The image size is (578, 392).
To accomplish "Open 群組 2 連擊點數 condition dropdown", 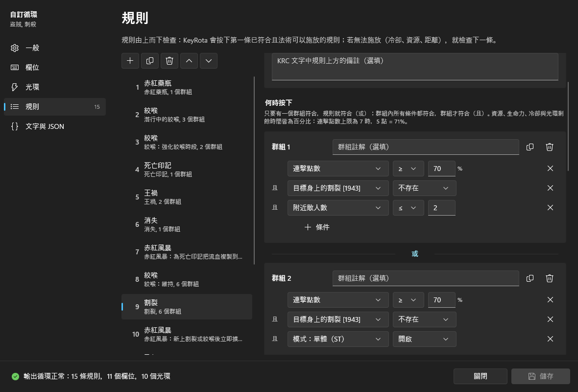I will coord(338,300).
